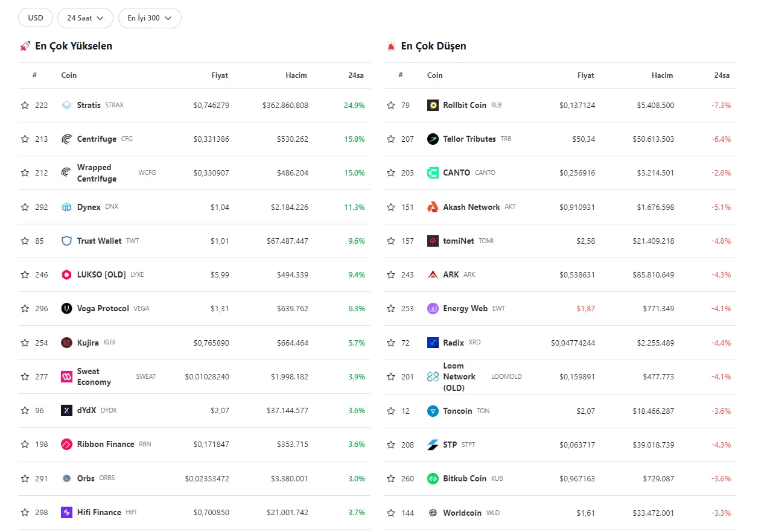Click the Toncoin blue logo icon

click(x=433, y=411)
